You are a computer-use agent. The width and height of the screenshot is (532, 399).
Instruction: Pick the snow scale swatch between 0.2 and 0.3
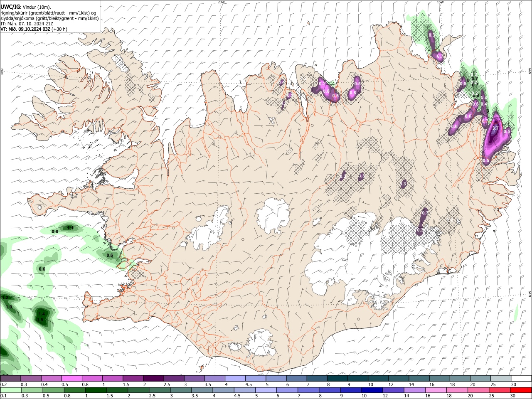(x=10, y=379)
